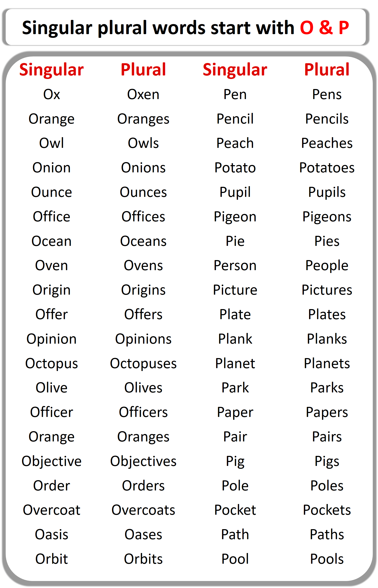The image size is (378, 588).
Task: Select the word 'Papers'
Action: (x=327, y=412)
